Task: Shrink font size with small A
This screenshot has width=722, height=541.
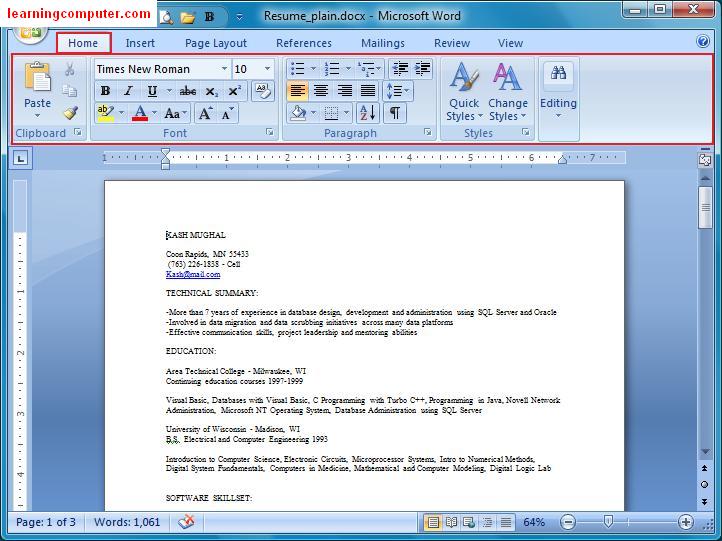Action: click(227, 113)
